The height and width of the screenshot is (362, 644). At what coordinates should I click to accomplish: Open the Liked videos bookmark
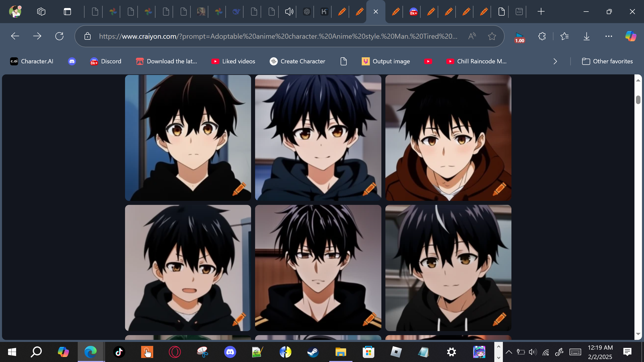(233, 61)
